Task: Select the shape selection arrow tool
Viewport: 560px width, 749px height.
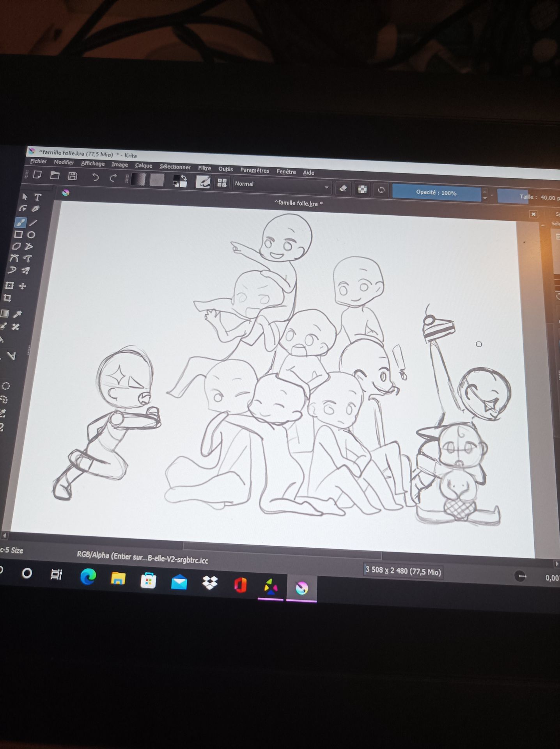Action: click(25, 197)
